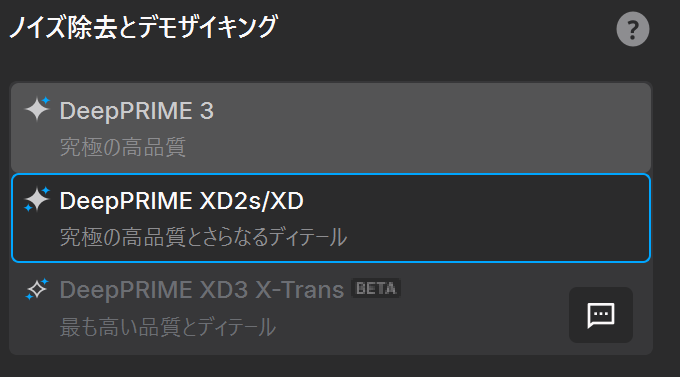This screenshot has width=680, height=377.
Task: Click the DeepPRIME XD2s/XD sparkle icon
Action: pos(37,200)
